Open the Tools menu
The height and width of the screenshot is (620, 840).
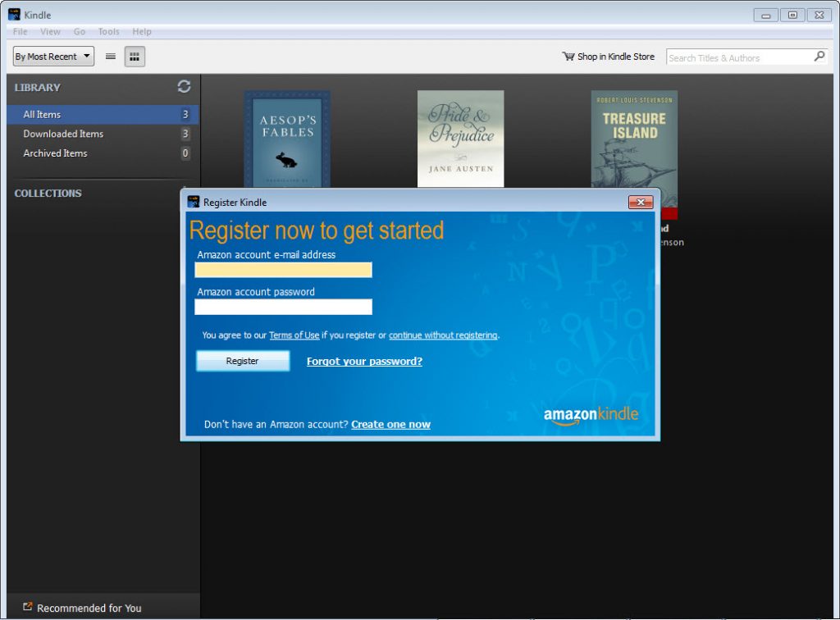pyautogui.click(x=109, y=32)
